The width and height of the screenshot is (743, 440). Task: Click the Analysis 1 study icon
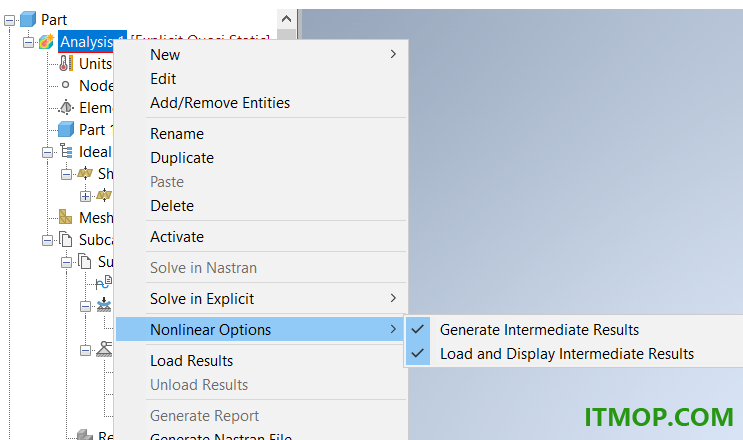click(46, 42)
